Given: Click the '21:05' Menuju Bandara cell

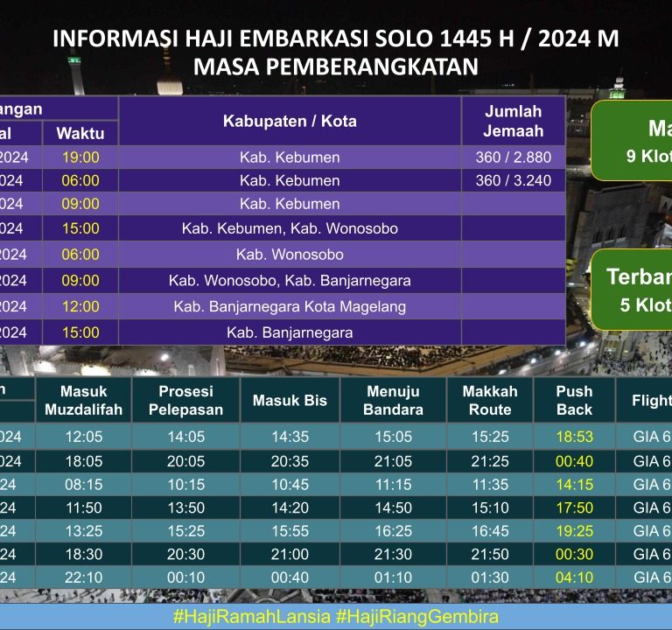Looking at the screenshot, I should tap(393, 461).
